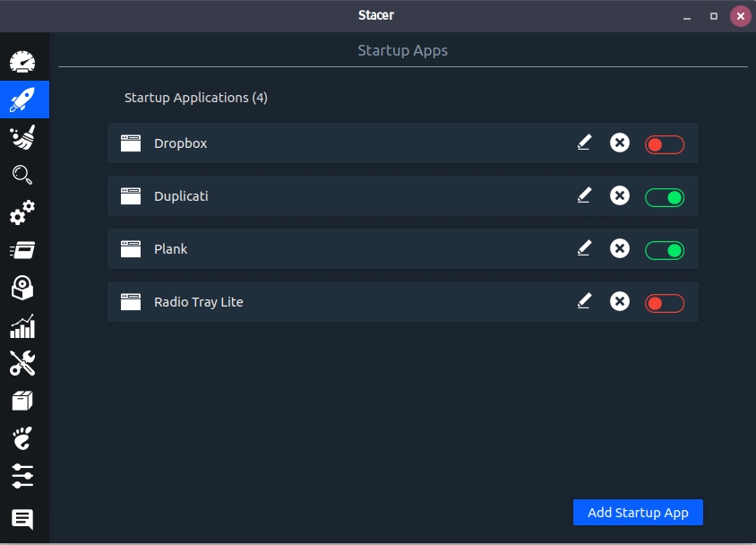Remove Duplicati using its X icon
The height and width of the screenshot is (545, 756).
(620, 195)
